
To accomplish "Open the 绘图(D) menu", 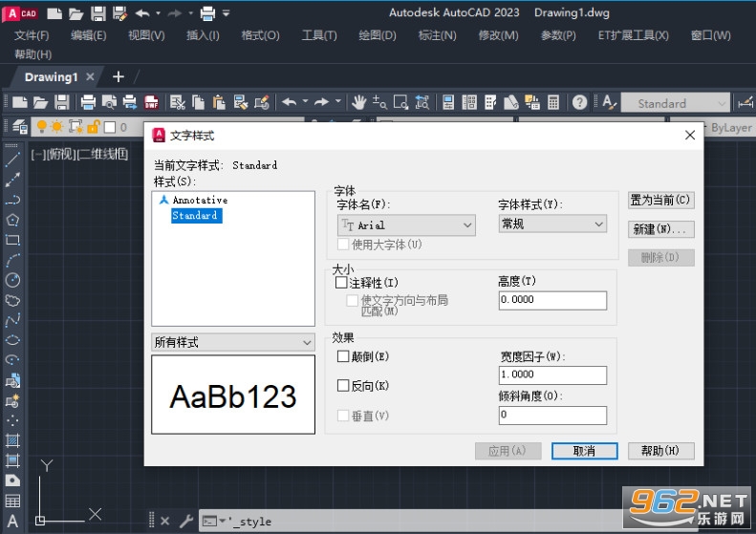I will point(378,35).
